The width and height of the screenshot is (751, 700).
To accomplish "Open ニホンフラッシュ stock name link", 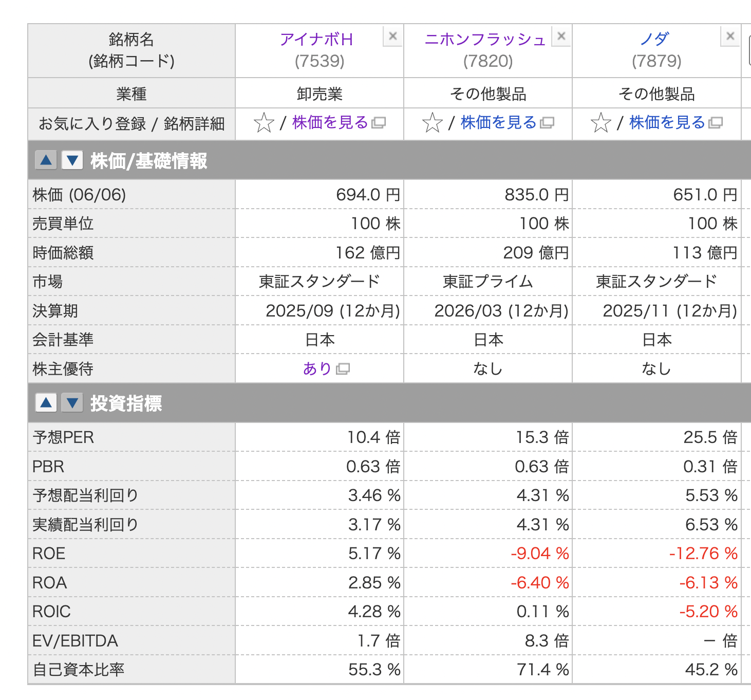I will (484, 40).
